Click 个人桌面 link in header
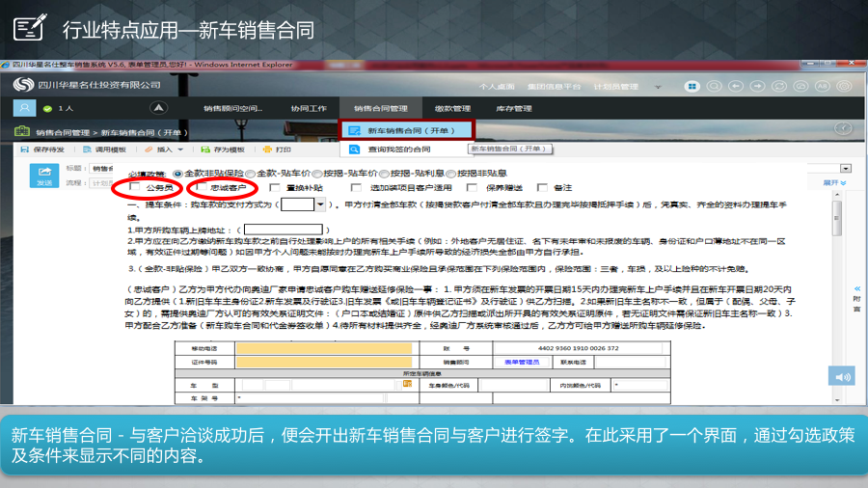The image size is (868, 488). click(x=497, y=86)
